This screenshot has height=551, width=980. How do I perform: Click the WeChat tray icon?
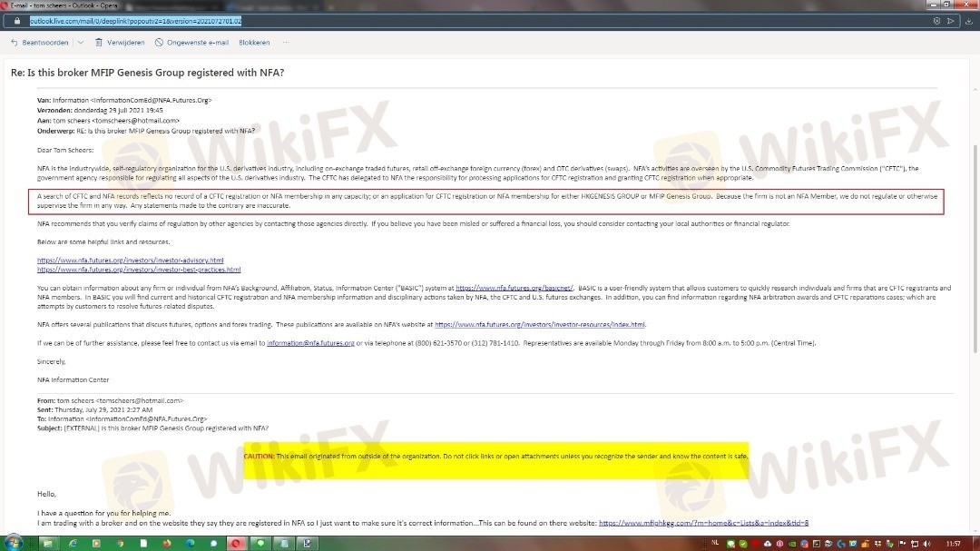pos(730,544)
